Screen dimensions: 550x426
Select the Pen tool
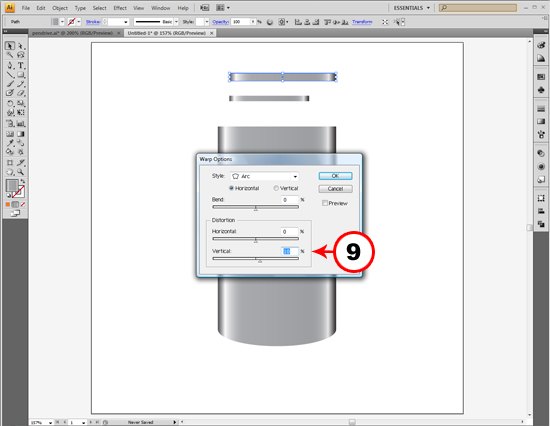point(10,65)
